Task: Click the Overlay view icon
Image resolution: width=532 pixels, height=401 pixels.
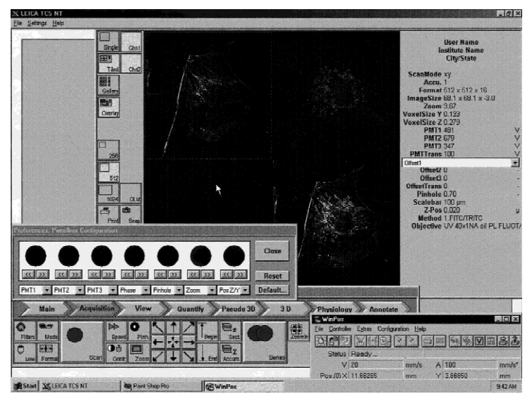Action: point(108,107)
